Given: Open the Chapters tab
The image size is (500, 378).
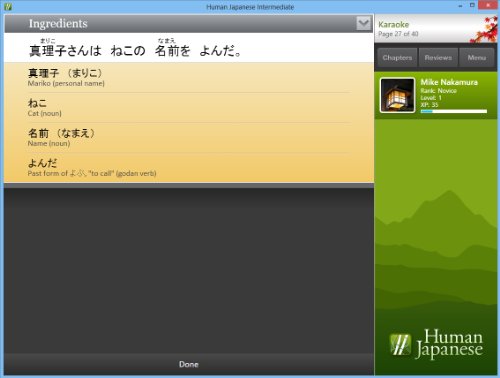Looking at the screenshot, I should point(397,58).
